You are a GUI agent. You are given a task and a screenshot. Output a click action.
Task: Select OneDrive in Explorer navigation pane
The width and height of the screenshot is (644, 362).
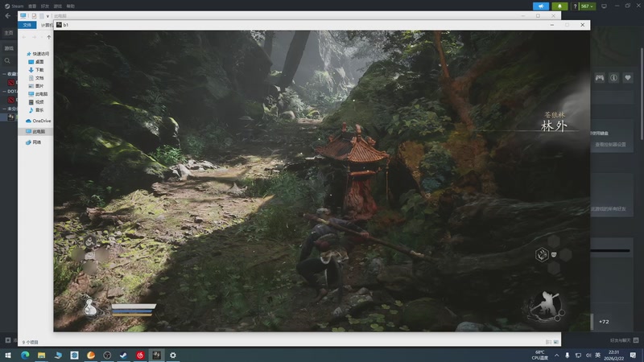tap(38, 121)
